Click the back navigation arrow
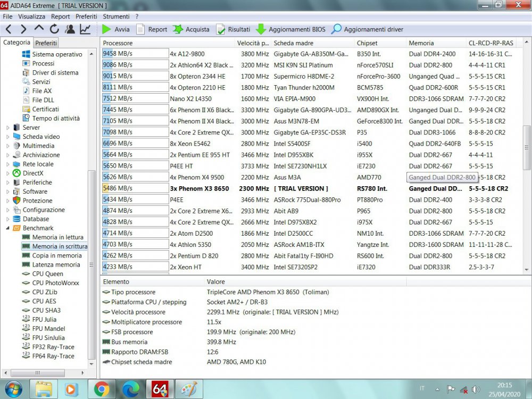The width and height of the screenshot is (532, 399). click(x=9, y=29)
